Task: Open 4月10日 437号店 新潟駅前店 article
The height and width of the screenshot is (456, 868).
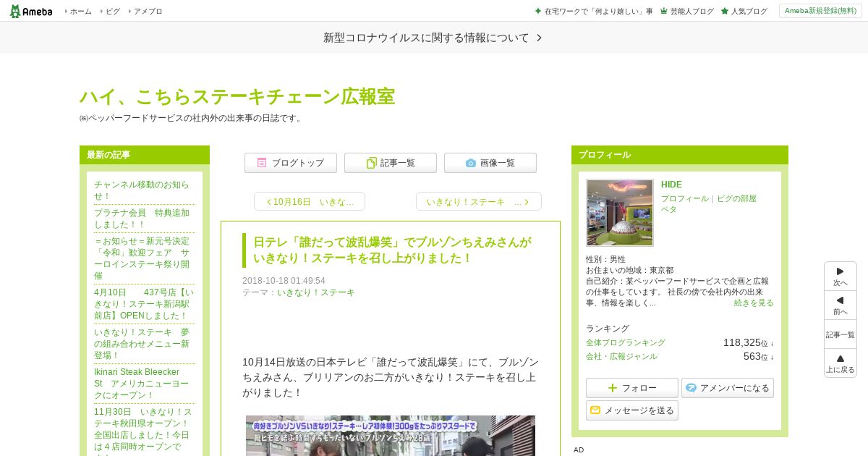Action: pos(144,304)
